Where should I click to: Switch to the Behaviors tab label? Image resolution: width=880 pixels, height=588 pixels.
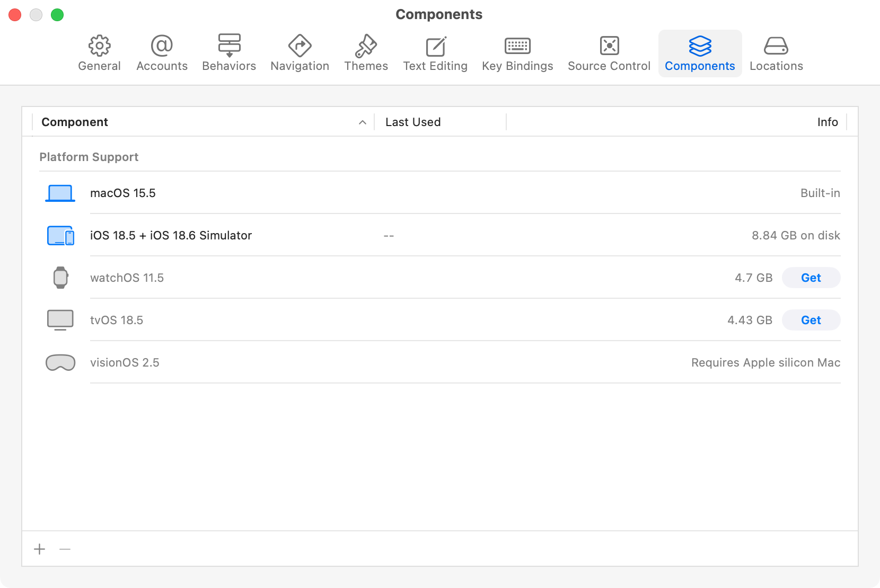[229, 66]
